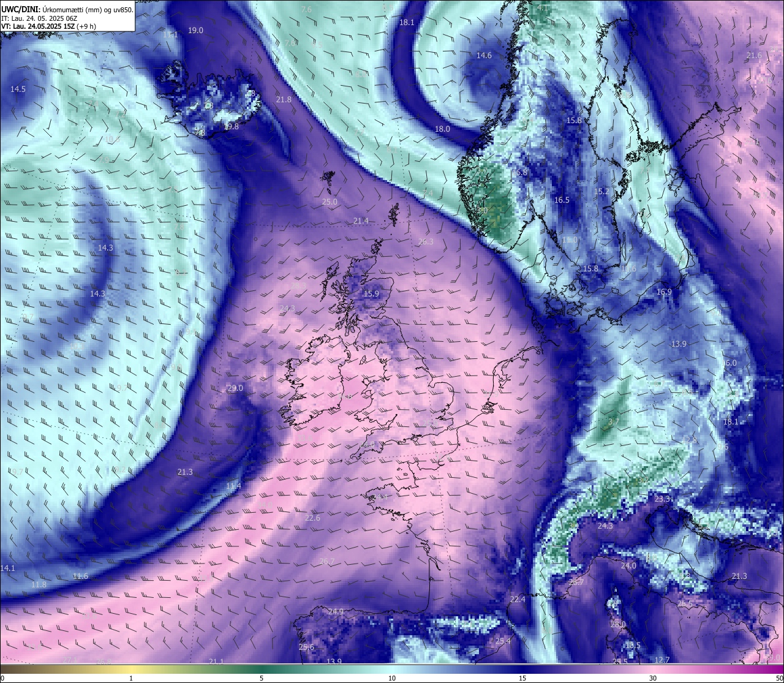The image size is (784, 683).
Task: Click the 25.4 value over the Mediterranean
Action: [x=503, y=641]
